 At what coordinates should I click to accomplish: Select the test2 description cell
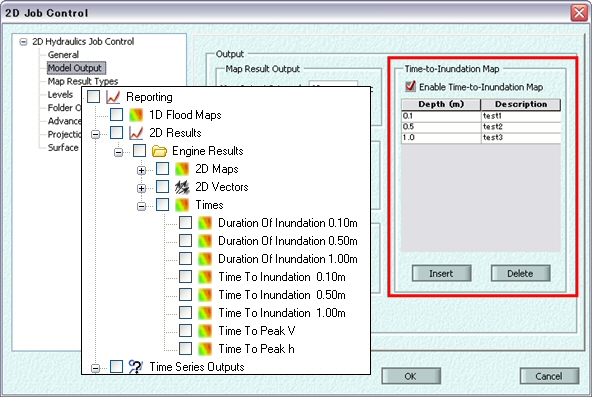coord(521,127)
